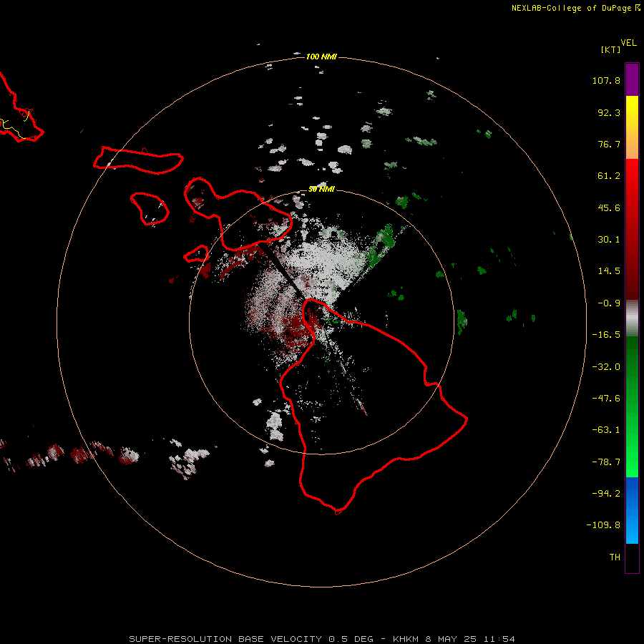Click the -47.6 velocity legend value
Viewport: 644px width, 644px height.
tap(606, 399)
